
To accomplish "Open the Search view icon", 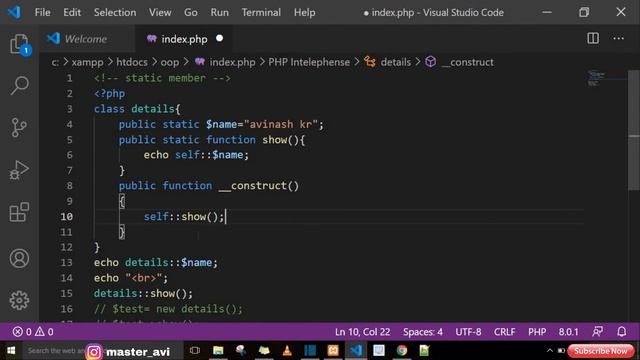I will [x=19, y=85].
